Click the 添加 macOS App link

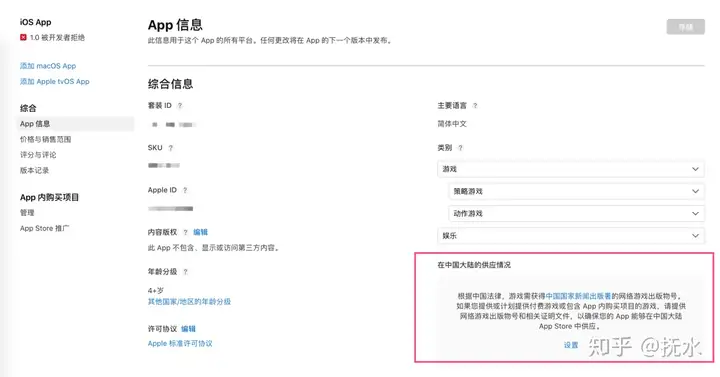pyautogui.click(x=48, y=66)
